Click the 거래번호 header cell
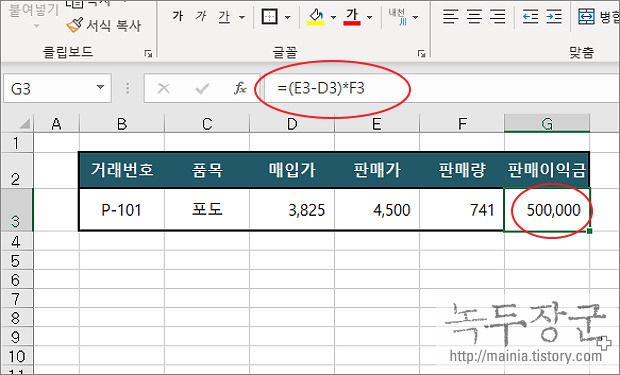The width and height of the screenshot is (620, 375). click(122, 170)
